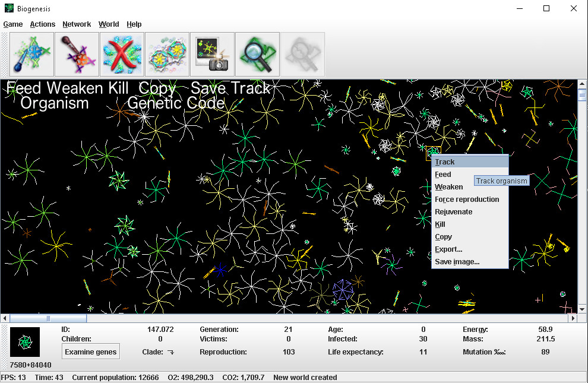Activate the Track organism magnifier icon
The image size is (588, 383).
(258, 55)
